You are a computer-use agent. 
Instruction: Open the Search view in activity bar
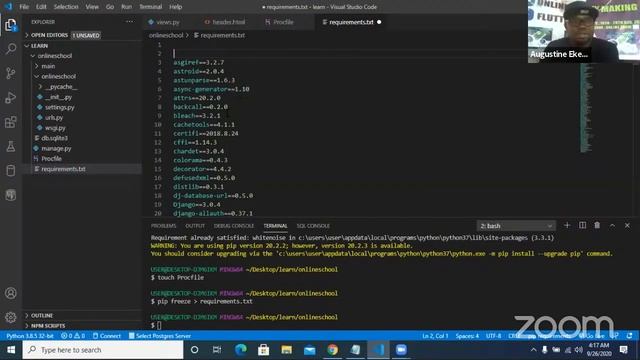pyautogui.click(x=11, y=49)
